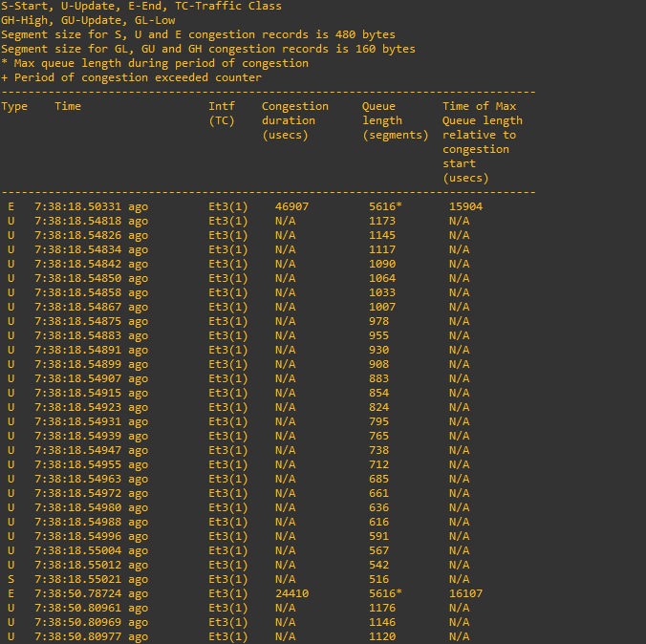Select congestion duration value 24410

click(291, 593)
